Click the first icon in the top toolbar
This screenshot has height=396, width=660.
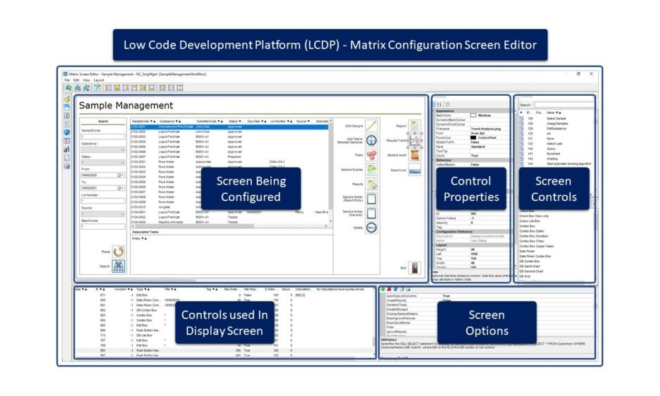(68, 88)
